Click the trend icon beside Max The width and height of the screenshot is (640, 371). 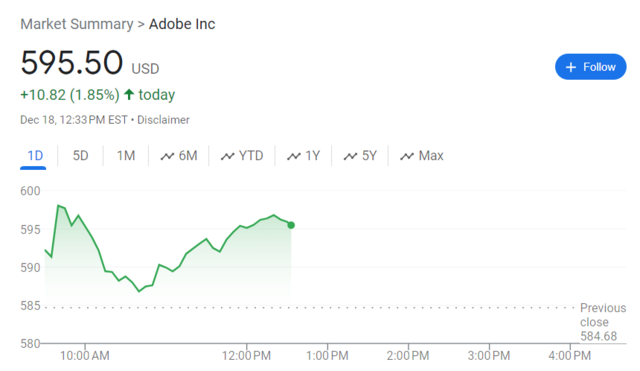407,156
